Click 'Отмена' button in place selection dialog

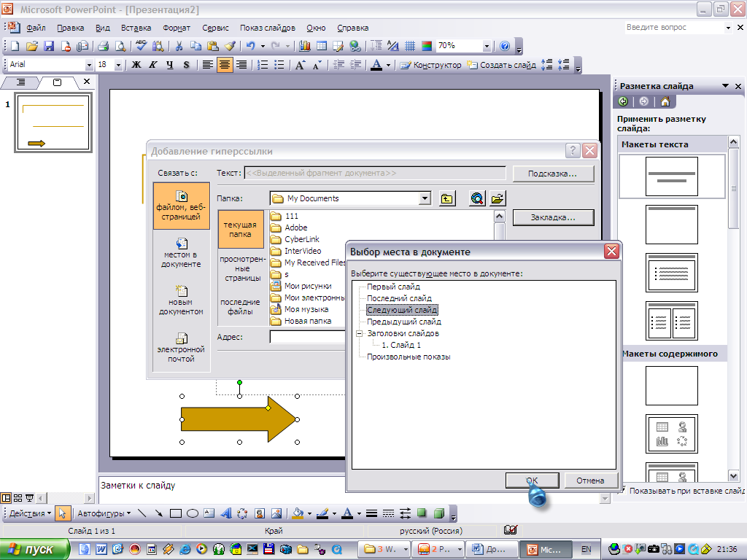point(590,481)
